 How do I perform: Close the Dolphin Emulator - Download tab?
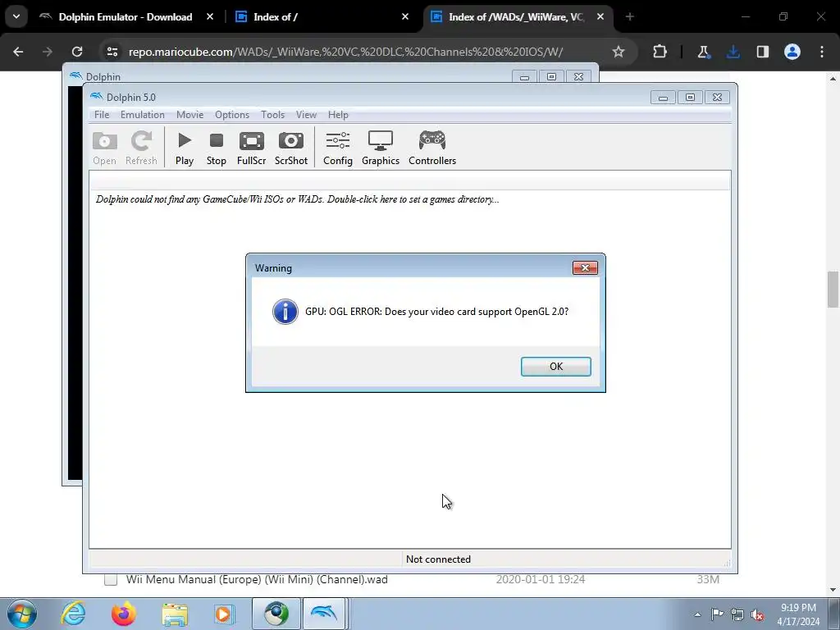coord(210,17)
